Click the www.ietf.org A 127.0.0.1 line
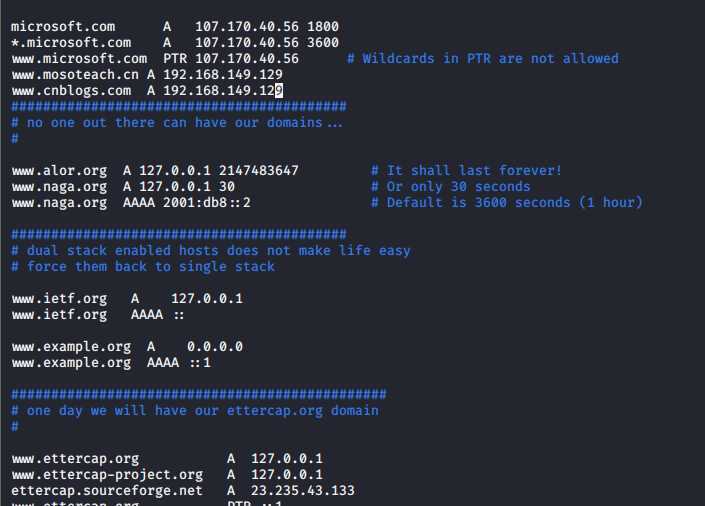The image size is (705, 506). click(x=127, y=299)
